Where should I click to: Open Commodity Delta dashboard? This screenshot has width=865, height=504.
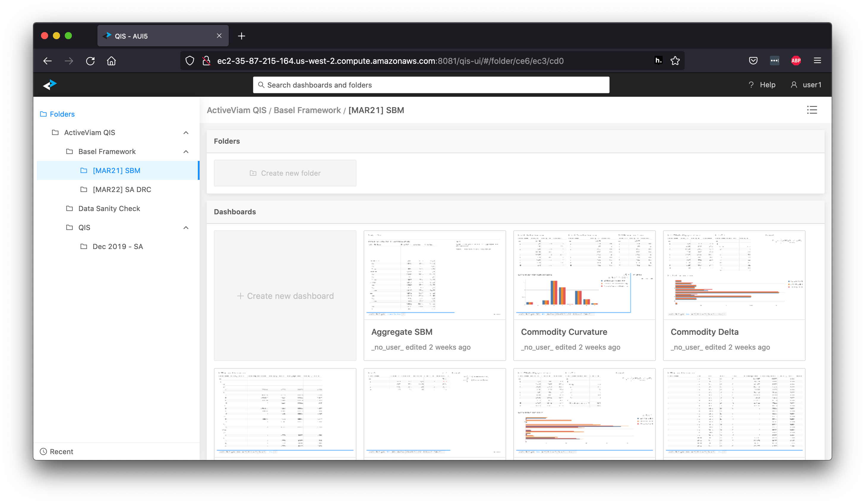(x=734, y=296)
